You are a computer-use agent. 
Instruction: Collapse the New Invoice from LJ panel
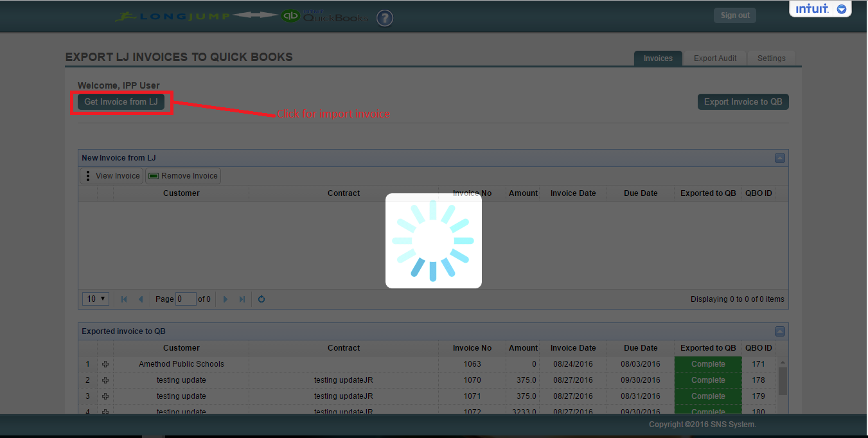coord(779,158)
